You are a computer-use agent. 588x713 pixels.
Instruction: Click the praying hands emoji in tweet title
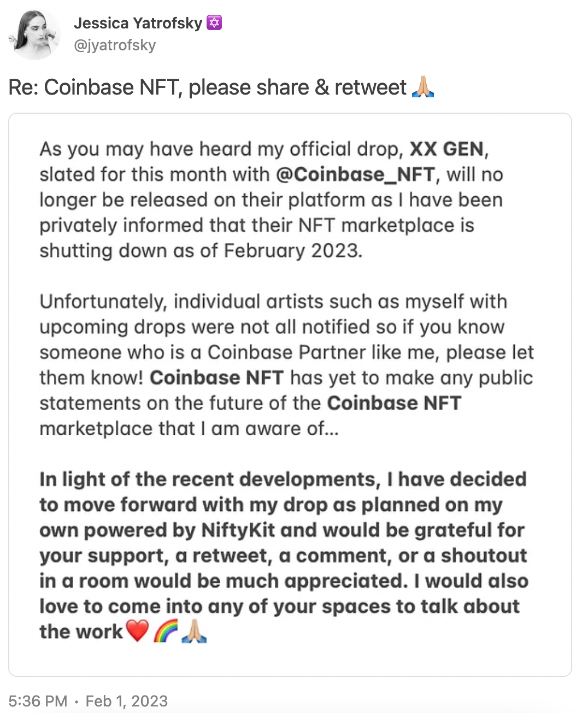423,87
